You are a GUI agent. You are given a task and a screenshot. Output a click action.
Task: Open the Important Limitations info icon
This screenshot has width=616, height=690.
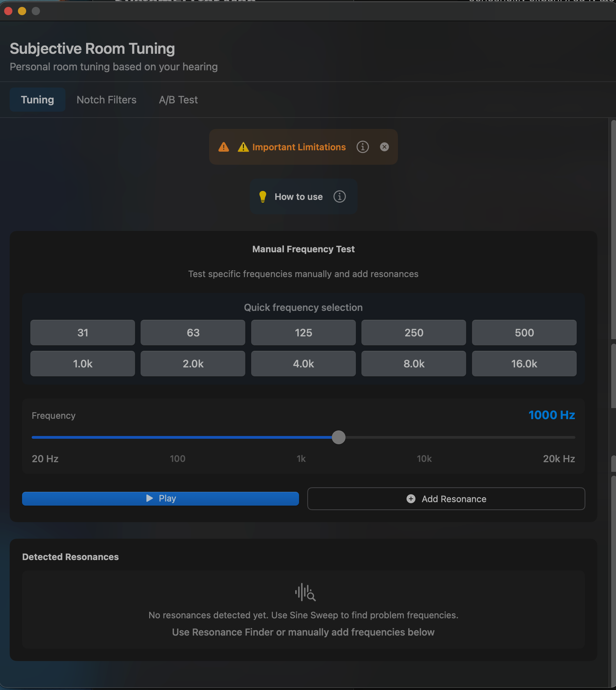[362, 147]
